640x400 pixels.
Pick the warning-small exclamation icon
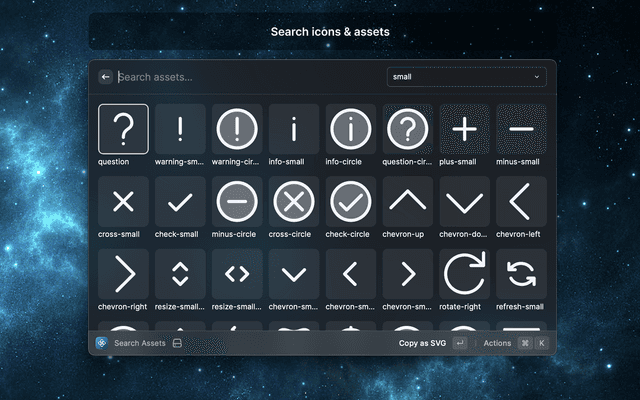click(x=180, y=129)
